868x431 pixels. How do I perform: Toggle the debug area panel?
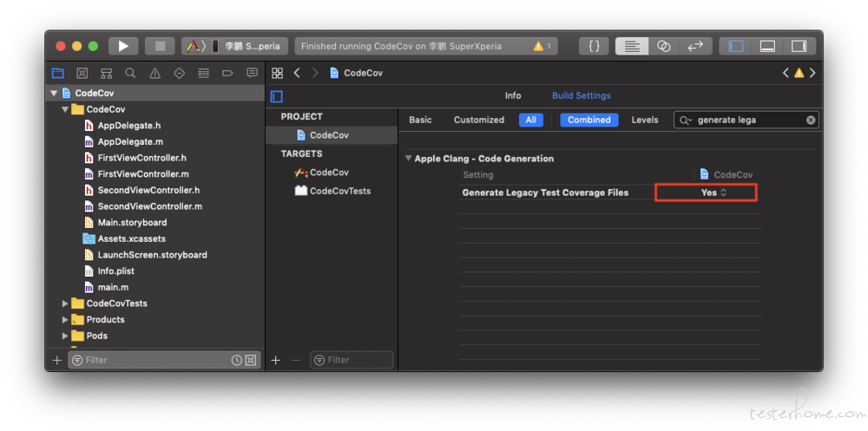767,47
